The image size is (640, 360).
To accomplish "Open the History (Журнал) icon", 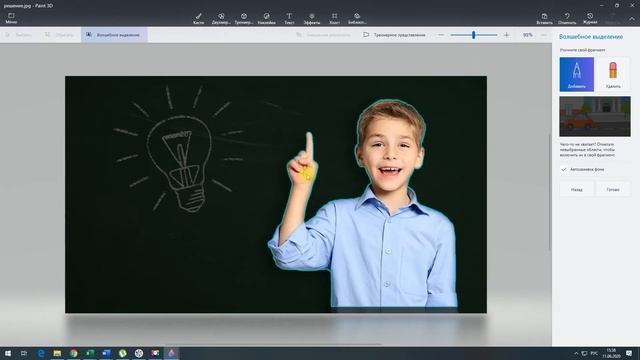I will pos(590,18).
